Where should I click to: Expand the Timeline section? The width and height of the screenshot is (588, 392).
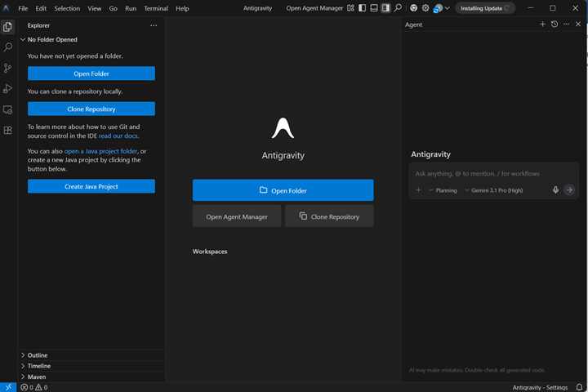click(x=38, y=366)
